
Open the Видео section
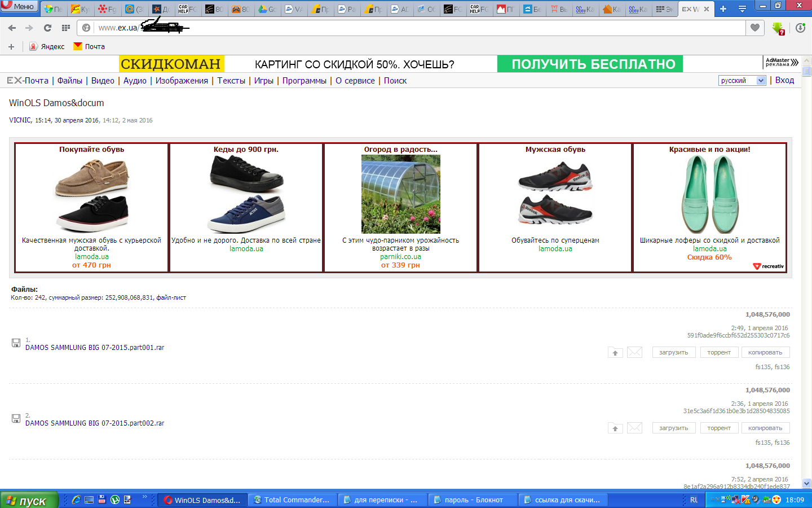click(x=103, y=81)
